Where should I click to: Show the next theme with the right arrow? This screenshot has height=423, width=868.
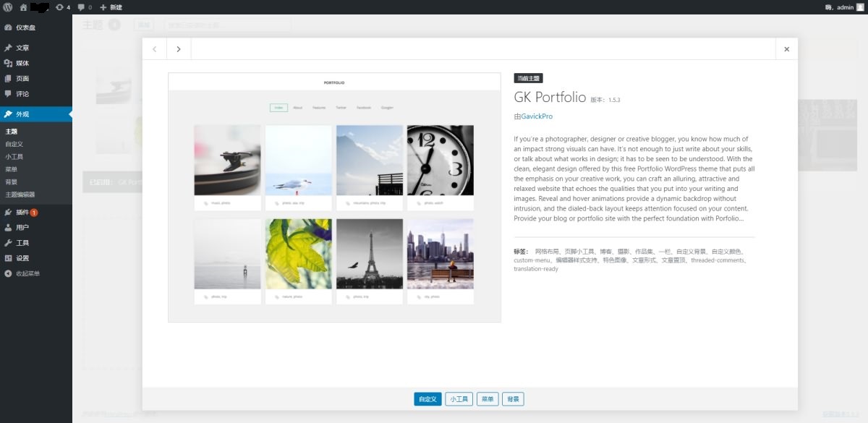coord(179,49)
